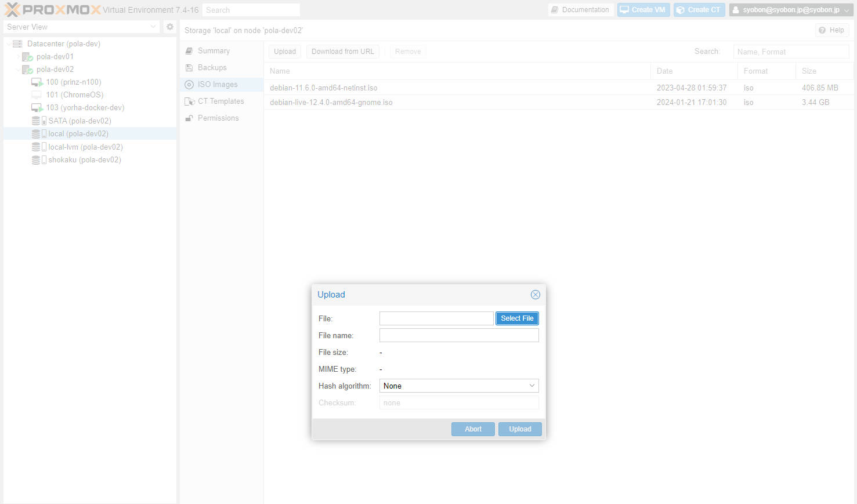Open the CT Templates section

point(220,101)
